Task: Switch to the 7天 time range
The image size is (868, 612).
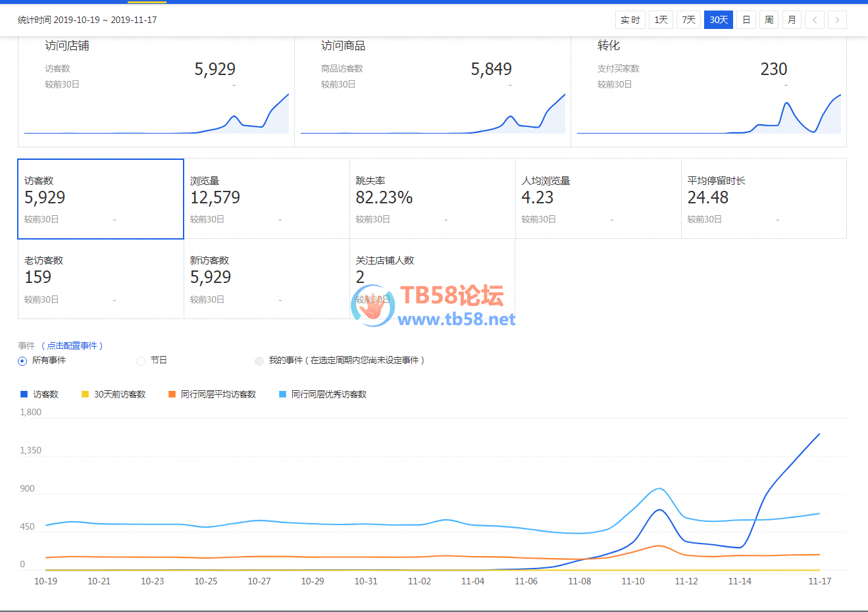Action: tap(688, 20)
